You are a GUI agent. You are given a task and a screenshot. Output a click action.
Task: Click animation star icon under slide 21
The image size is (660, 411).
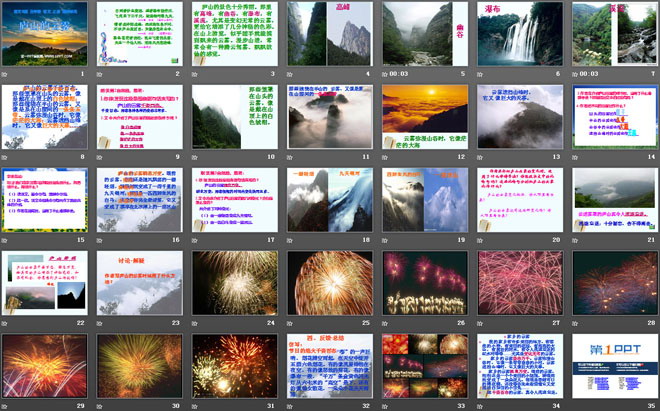click(x=575, y=240)
